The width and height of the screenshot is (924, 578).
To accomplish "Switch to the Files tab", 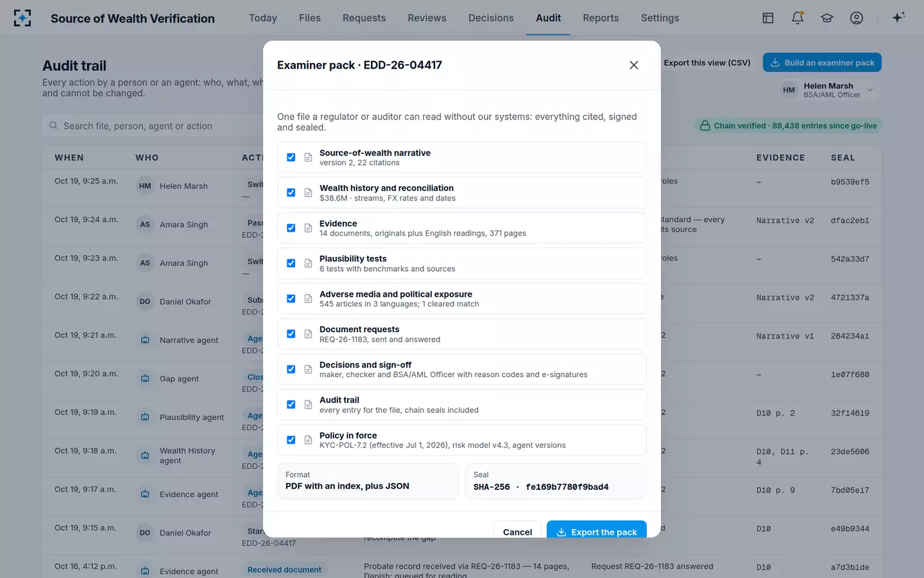I will [310, 18].
